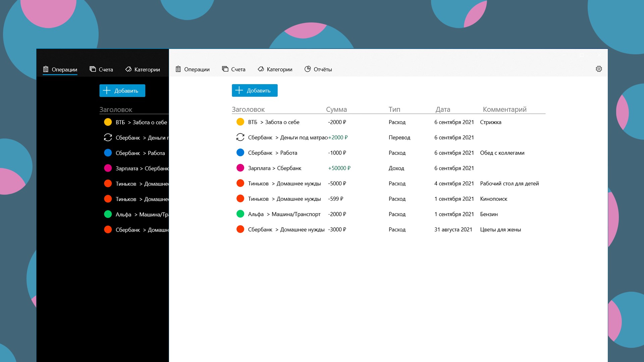Click the Комментарий column header
The image size is (644, 362).
[x=505, y=109]
